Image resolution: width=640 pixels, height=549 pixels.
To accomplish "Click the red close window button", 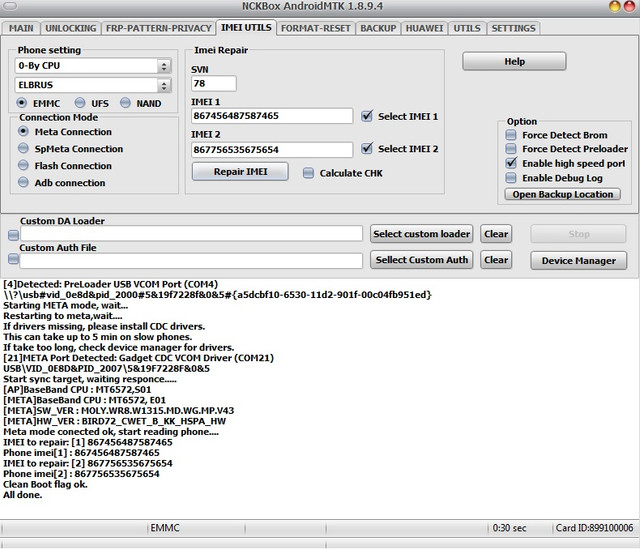I will pyautogui.click(x=629, y=6).
